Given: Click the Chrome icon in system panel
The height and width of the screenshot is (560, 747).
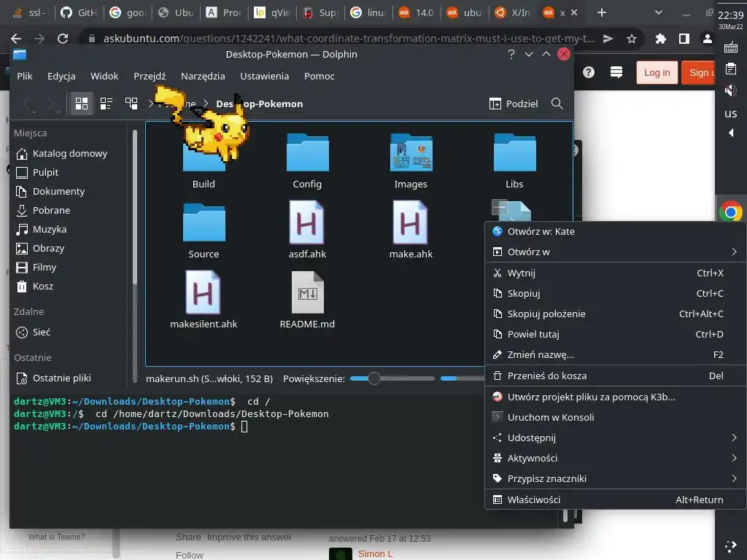Looking at the screenshot, I should [x=731, y=211].
